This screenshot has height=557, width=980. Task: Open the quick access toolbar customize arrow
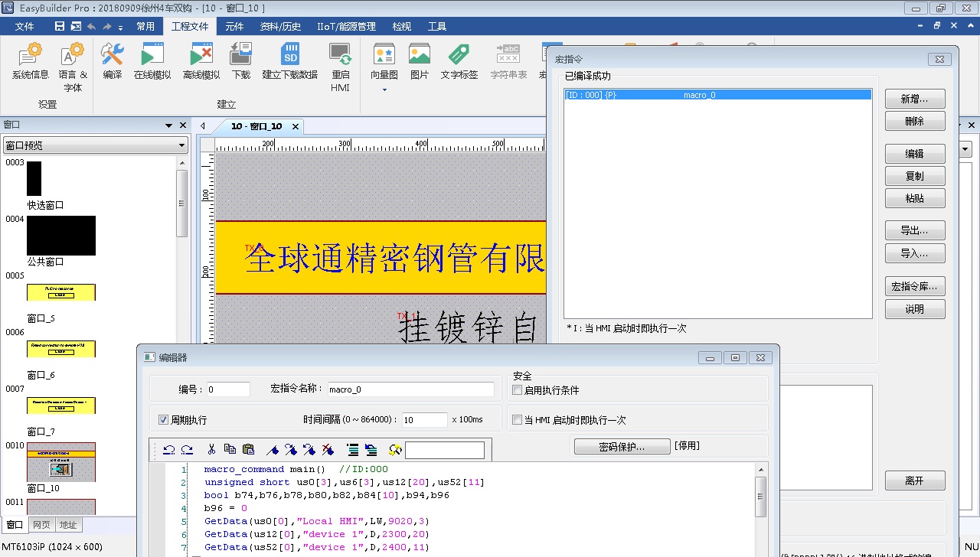tap(121, 27)
